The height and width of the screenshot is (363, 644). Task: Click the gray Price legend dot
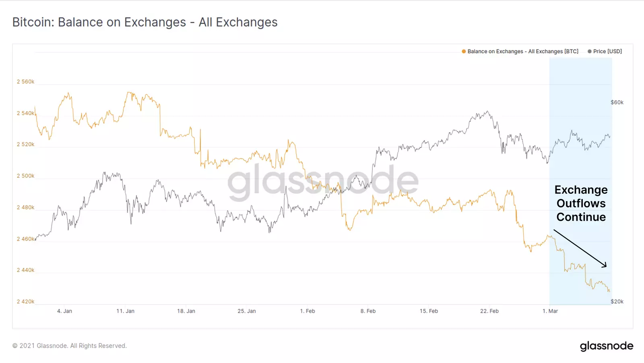coord(590,52)
